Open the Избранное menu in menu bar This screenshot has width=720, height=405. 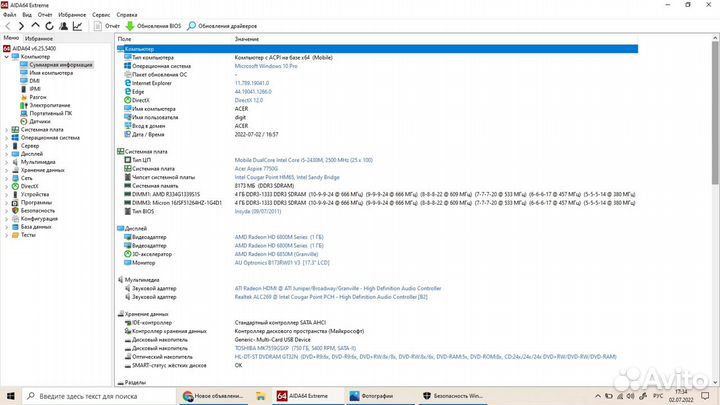click(x=72, y=15)
